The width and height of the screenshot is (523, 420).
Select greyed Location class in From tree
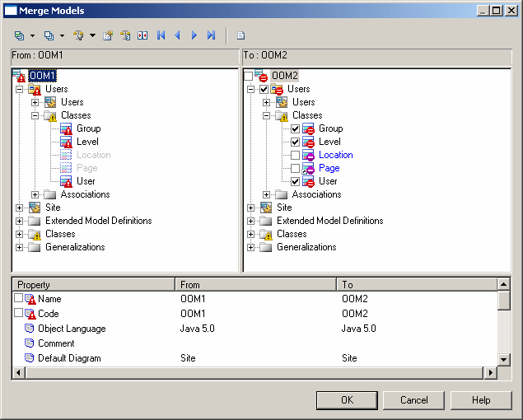tap(93, 155)
